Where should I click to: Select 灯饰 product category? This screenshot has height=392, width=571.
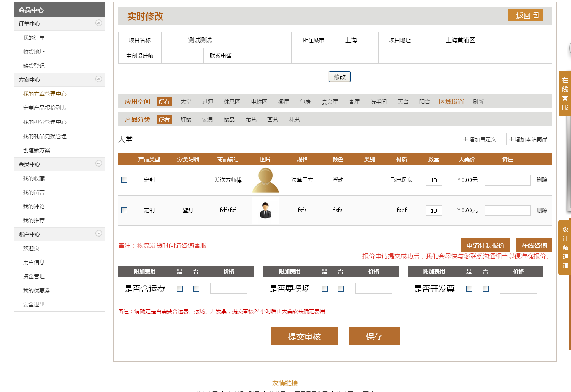[x=186, y=120]
